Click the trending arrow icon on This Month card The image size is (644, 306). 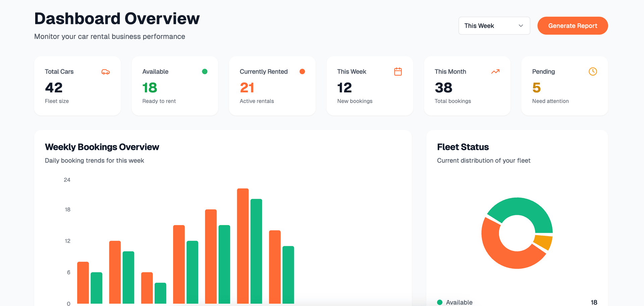click(x=495, y=72)
